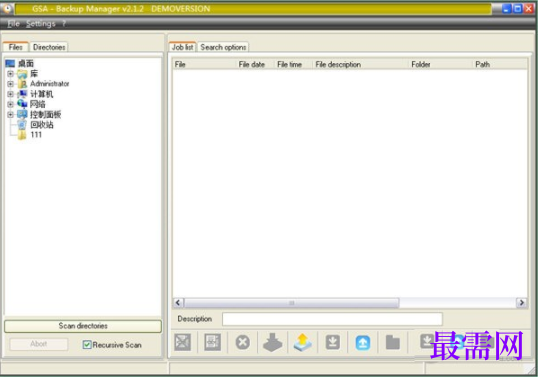
Task: Expand the 计算机 tree node
Action: click(x=10, y=94)
